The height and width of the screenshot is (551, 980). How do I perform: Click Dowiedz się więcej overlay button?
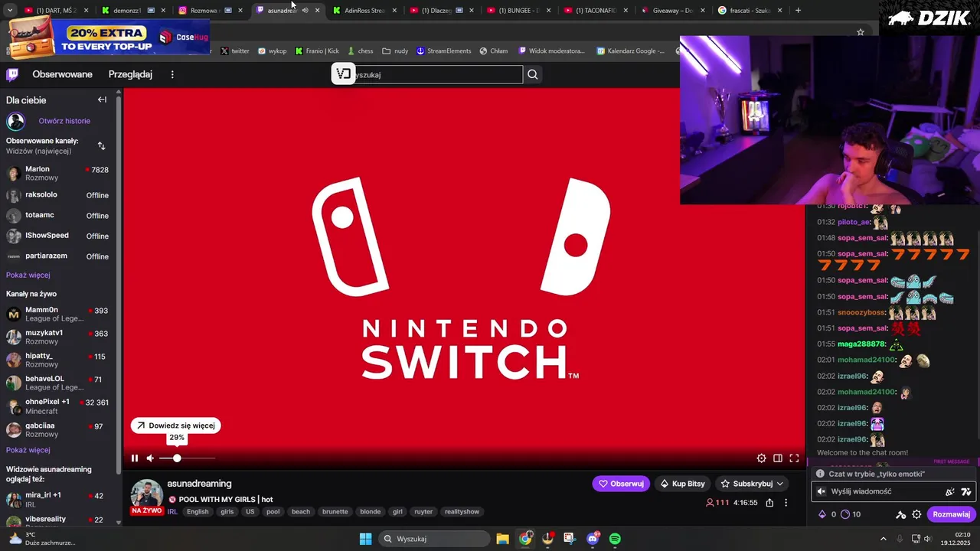[x=176, y=425]
